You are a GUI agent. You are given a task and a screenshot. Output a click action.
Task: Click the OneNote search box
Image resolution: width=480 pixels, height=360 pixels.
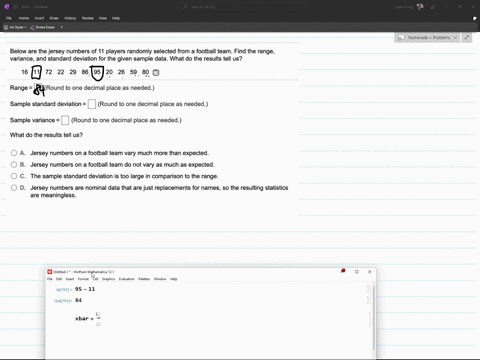coord(241,7)
